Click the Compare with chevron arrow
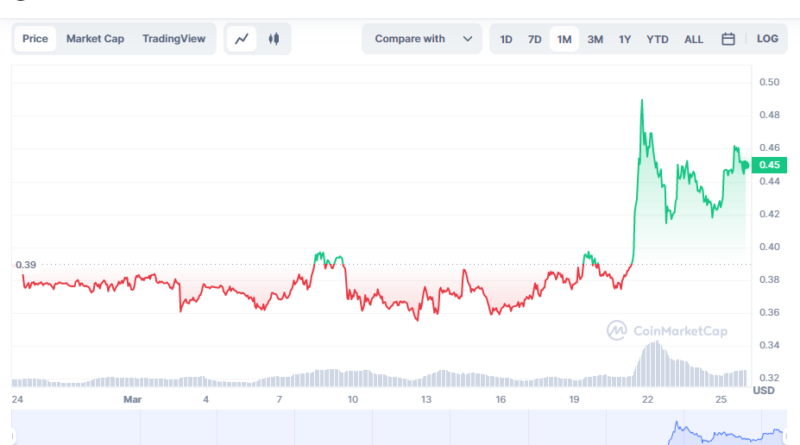 click(x=467, y=39)
